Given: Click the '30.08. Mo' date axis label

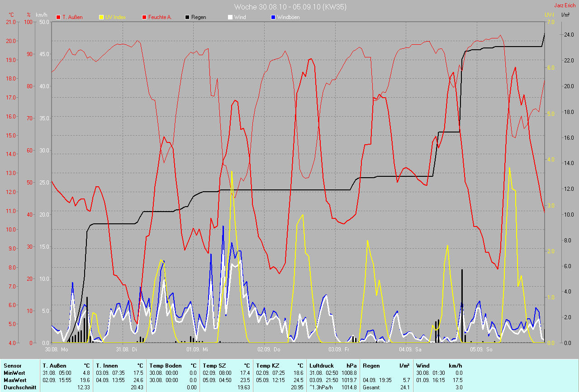Looking at the screenshot, I should tap(57, 349).
